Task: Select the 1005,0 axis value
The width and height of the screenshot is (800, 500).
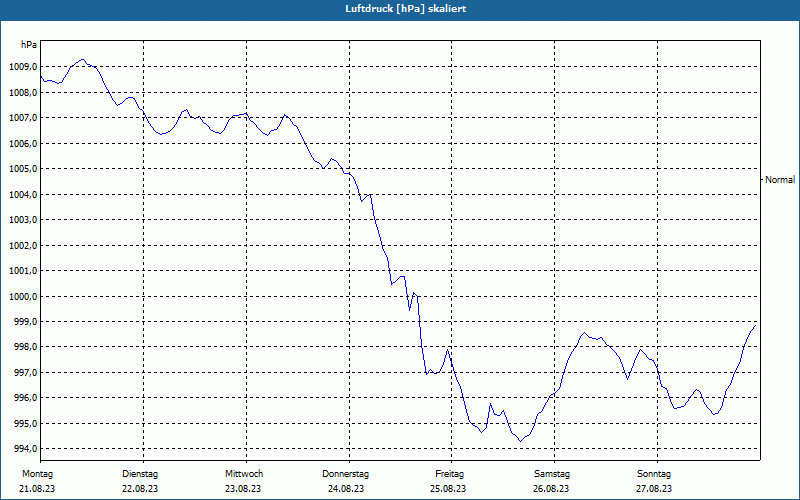Action: 22,169
